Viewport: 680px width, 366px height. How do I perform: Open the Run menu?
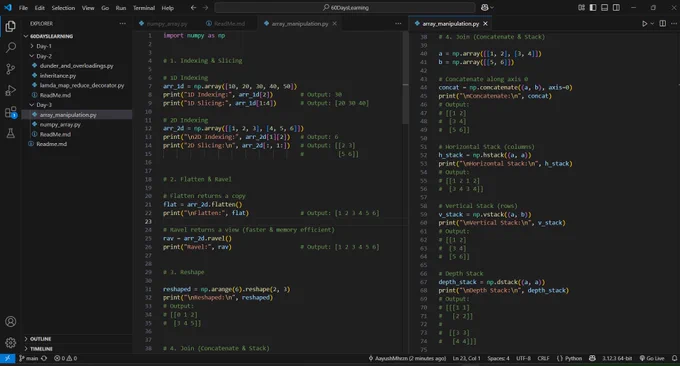point(121,8)
